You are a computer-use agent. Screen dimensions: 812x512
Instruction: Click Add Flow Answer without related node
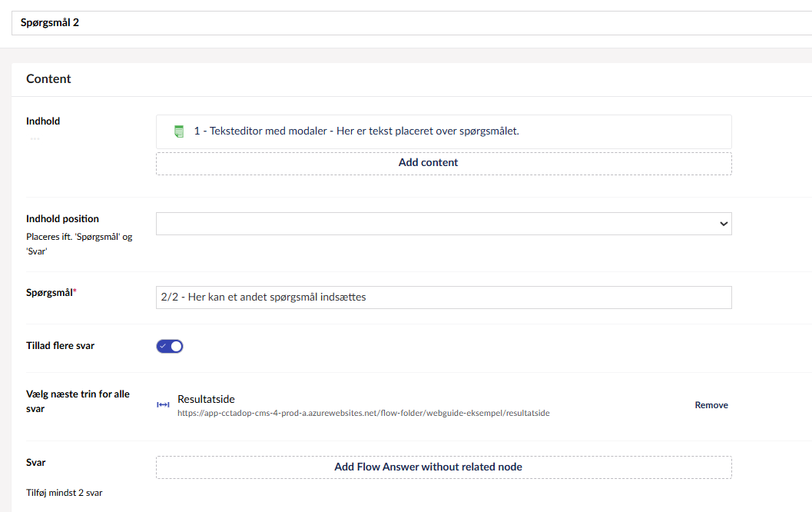point(443,467)
